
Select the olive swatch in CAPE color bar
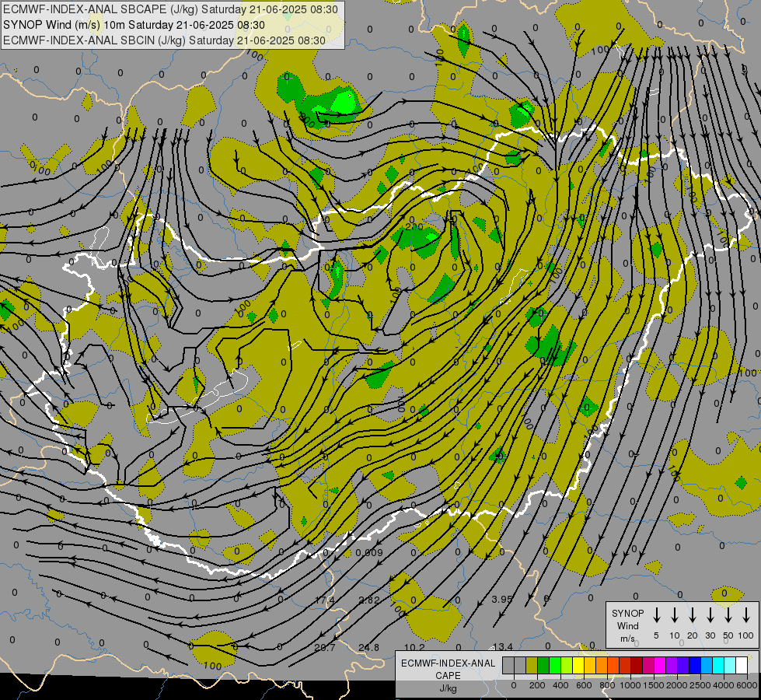coord(532,665)
